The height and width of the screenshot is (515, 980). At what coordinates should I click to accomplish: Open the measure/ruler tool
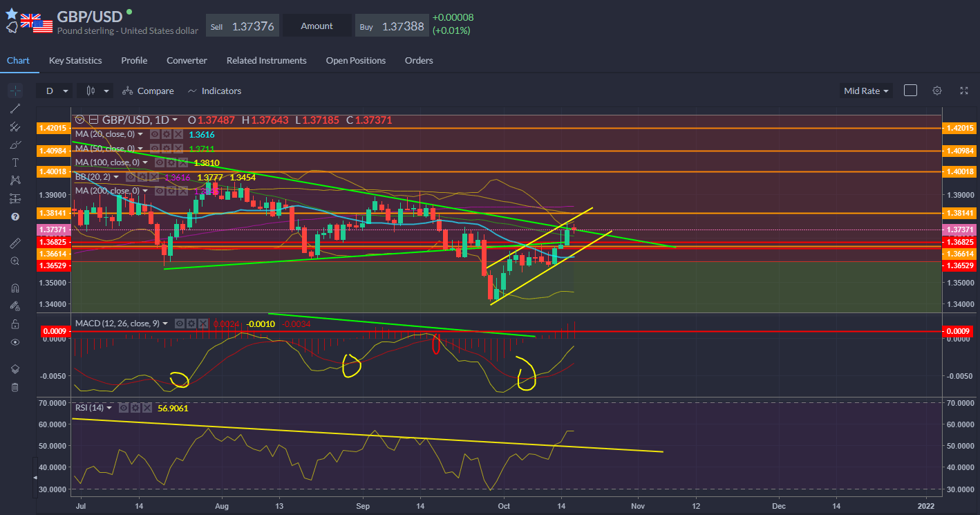(15, 243)
